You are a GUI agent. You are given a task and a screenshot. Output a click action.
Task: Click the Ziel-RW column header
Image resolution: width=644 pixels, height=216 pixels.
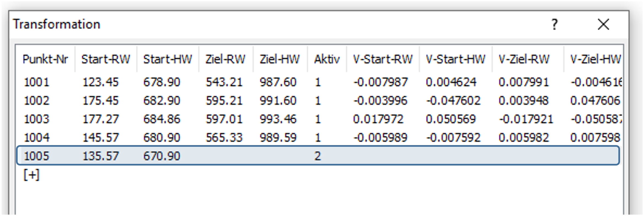pos(225,59)
